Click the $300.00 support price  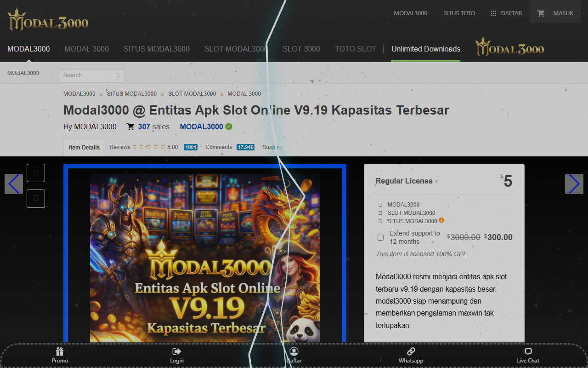[x=498, y=237]
